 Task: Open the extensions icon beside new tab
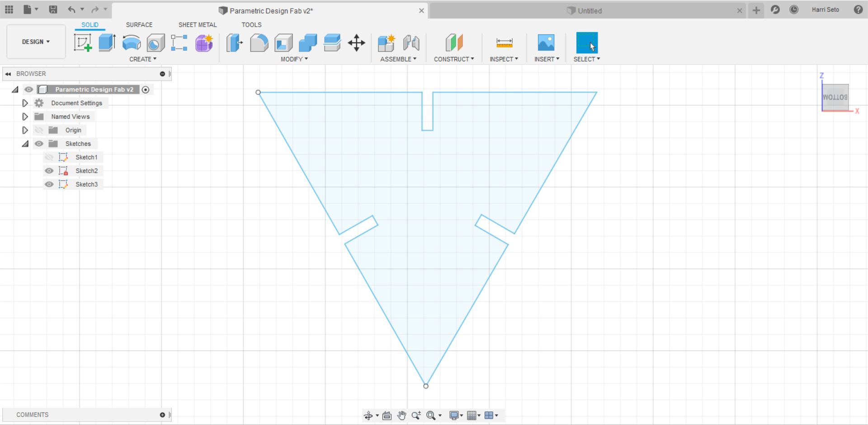click(775, 9)
